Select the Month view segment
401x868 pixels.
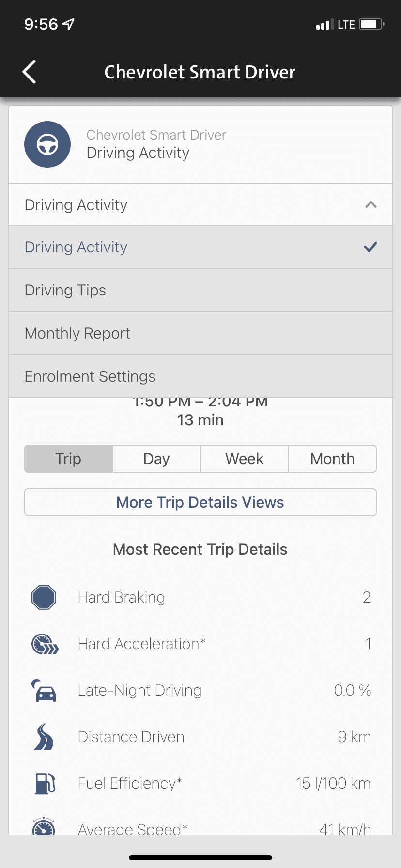tap(332, 459)
